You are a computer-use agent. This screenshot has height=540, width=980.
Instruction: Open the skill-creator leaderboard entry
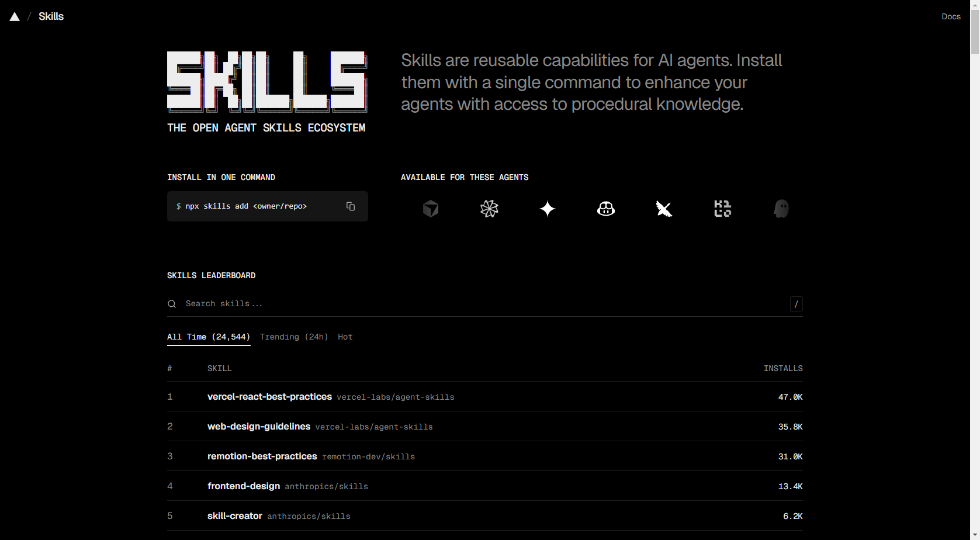pos(234,516)
